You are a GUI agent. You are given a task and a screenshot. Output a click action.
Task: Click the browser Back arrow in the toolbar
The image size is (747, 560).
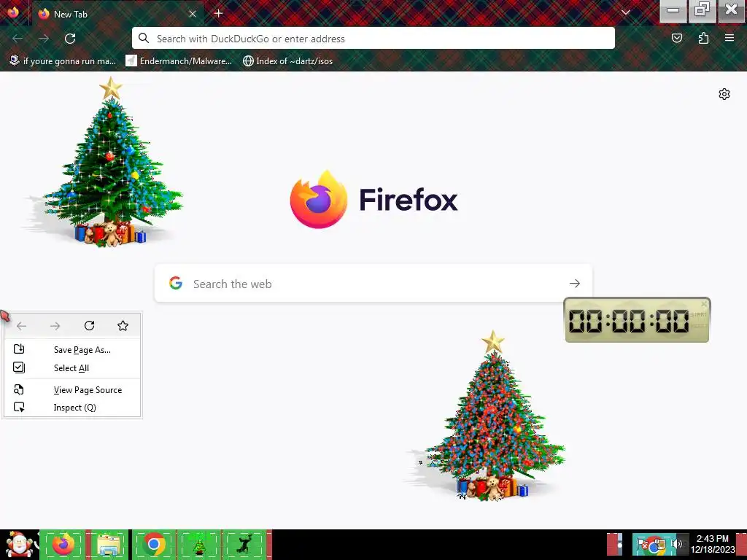click(18, 39)
